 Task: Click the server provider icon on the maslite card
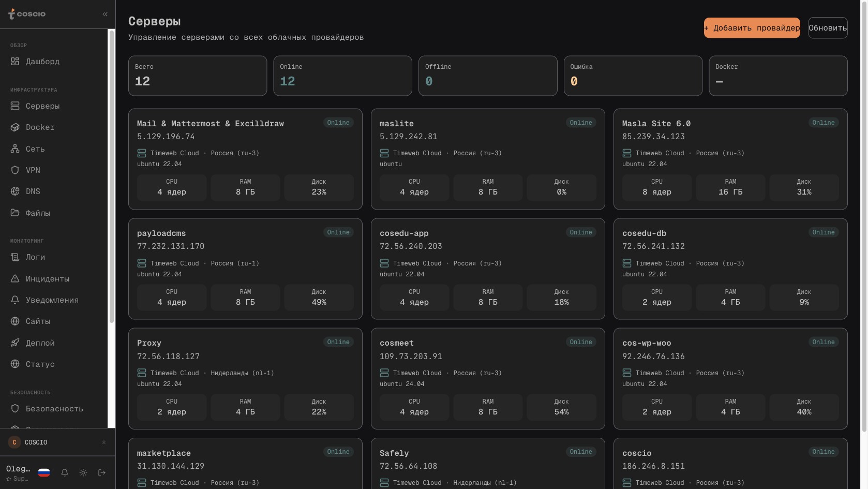[x=384, y=153]
